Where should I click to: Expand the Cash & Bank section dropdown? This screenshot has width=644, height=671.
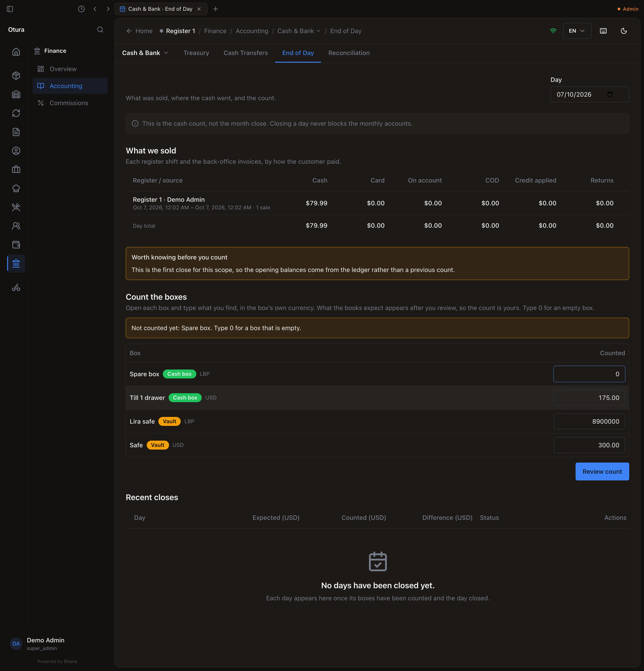[x=145, y=53]
